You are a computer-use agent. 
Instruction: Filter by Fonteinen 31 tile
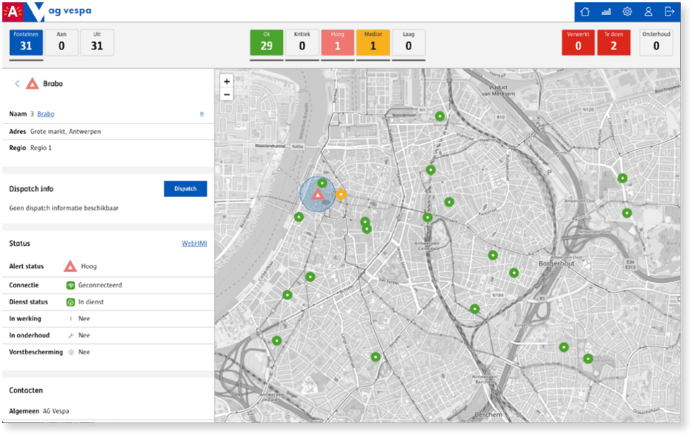pyautogui.click(x=26, y=42)
